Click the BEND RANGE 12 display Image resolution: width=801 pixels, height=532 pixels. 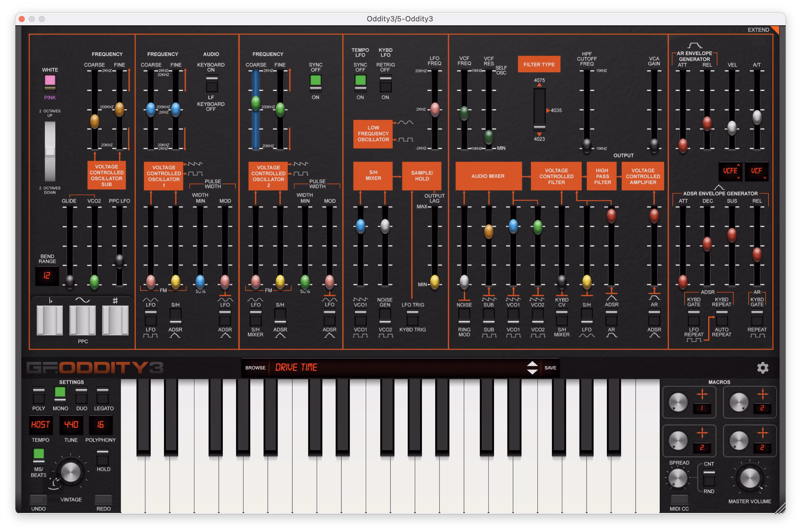click(x=47, y=275)
